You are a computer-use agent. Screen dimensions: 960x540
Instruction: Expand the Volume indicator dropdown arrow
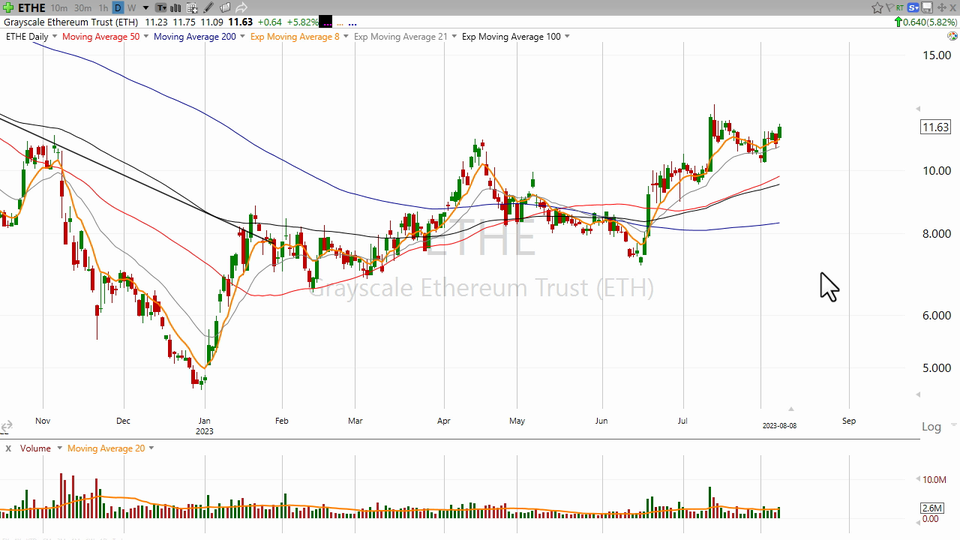(x=59, y=448)
